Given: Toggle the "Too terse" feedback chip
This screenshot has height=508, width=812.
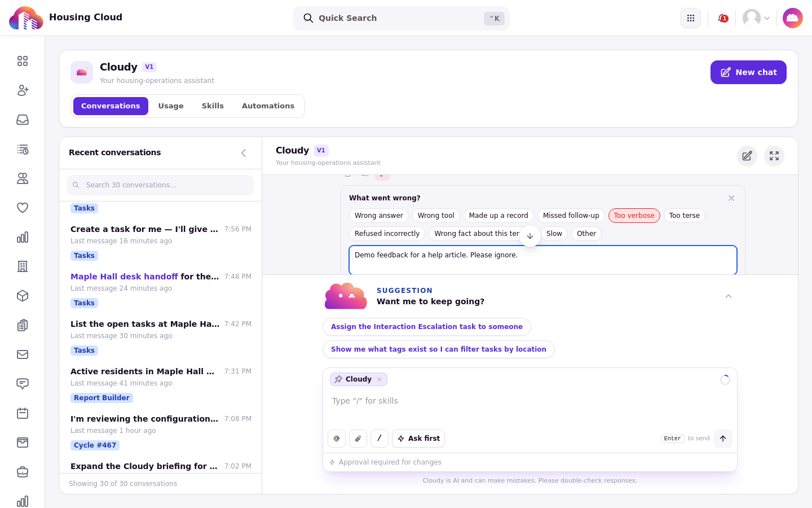Looking at the screenshot, I should coord(685,216).
